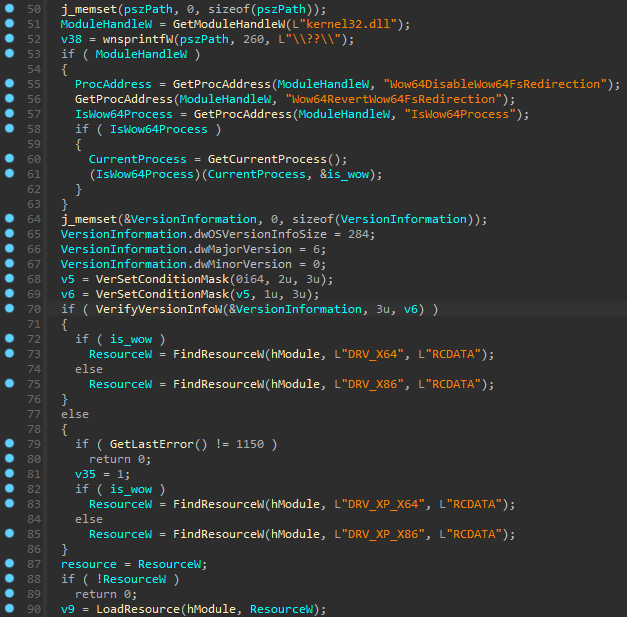Click VerSetConditionMask on line 68
Viewport: 627px width, 617px height.
[162, 279]
